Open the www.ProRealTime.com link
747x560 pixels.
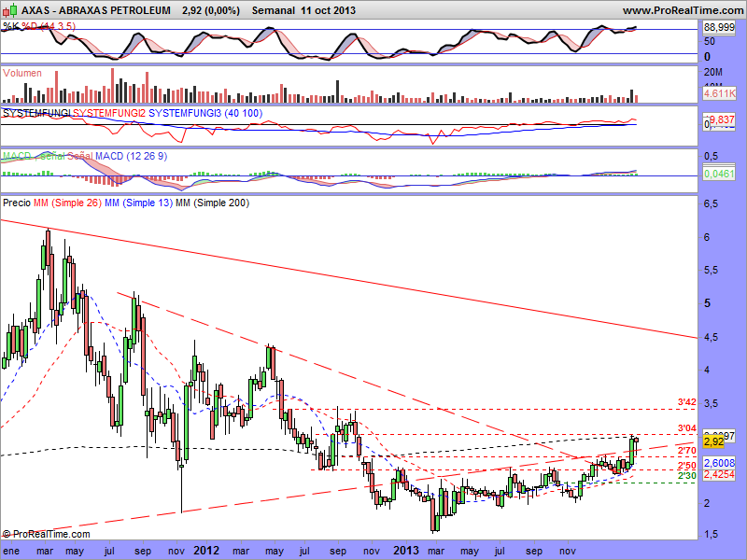[684, 10]
